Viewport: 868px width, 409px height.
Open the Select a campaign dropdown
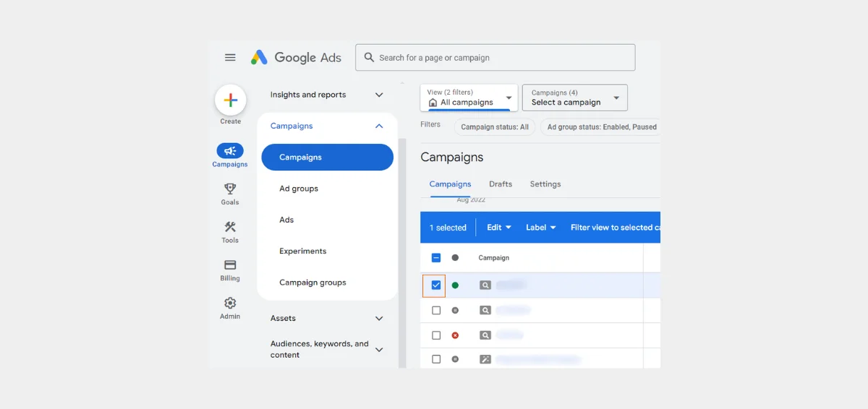pyautogui.click(x=575, y=98)
